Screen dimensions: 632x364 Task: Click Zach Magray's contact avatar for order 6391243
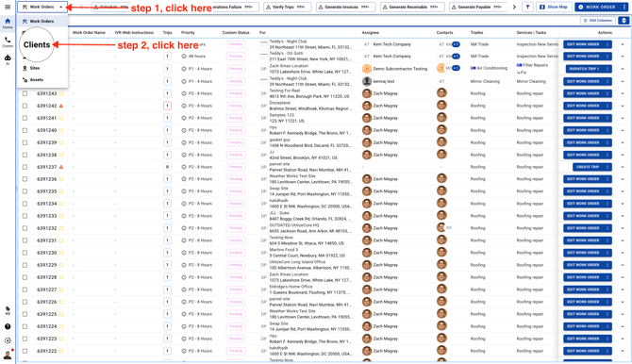[x=441, y=93]
